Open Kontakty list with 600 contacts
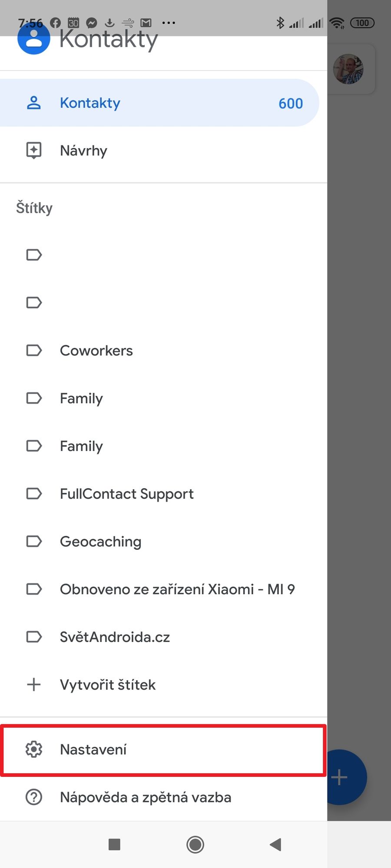Viewport: 391px width, 868px height. click(x=159, y=103)
